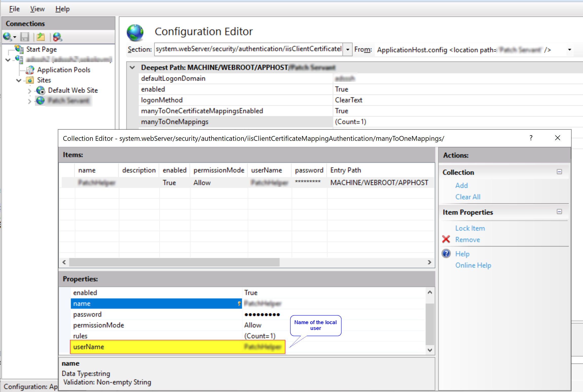Click the red X Remove icon under Item Properties
This screenshot has height=392, width=583.
[446, 239]
